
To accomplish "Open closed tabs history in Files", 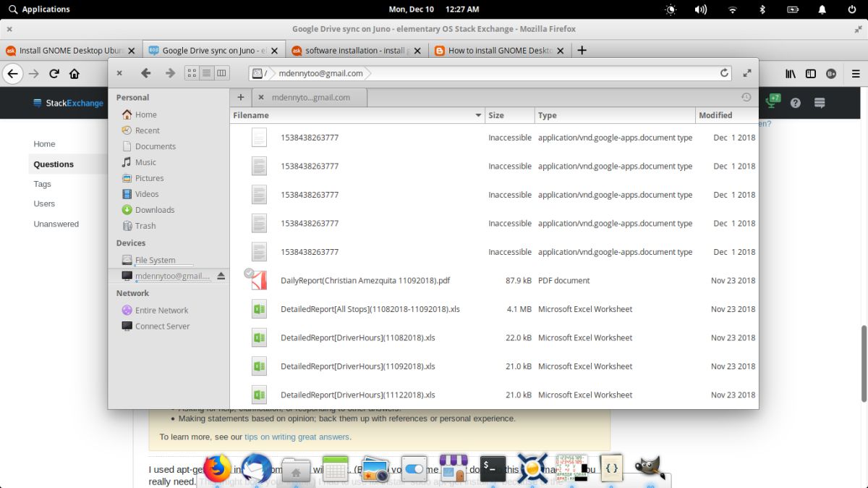I will point(746,97).
